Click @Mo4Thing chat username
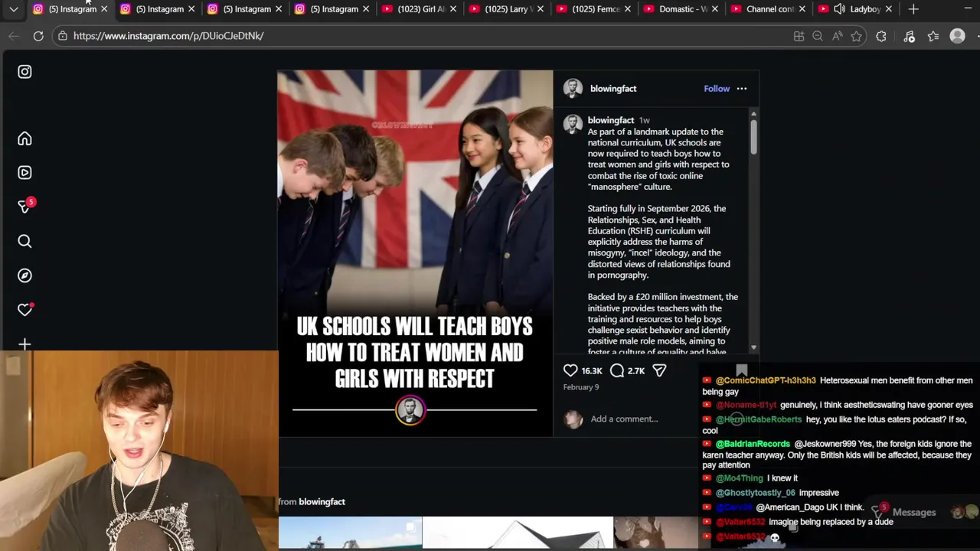Image resolution: width=980 pixels, height=551 pixels. pos(739,478)
